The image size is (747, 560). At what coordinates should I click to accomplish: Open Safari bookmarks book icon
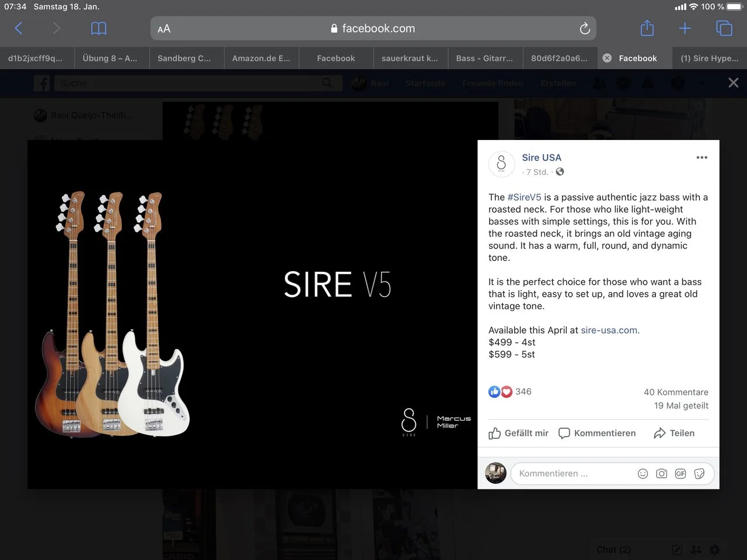coord(99,29)
